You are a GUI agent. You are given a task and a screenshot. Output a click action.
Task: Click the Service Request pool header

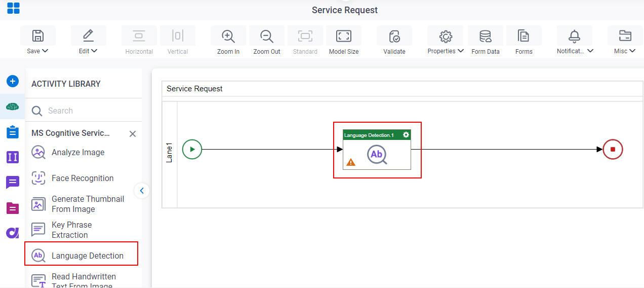pyautogui.click(x=402, y=89)
